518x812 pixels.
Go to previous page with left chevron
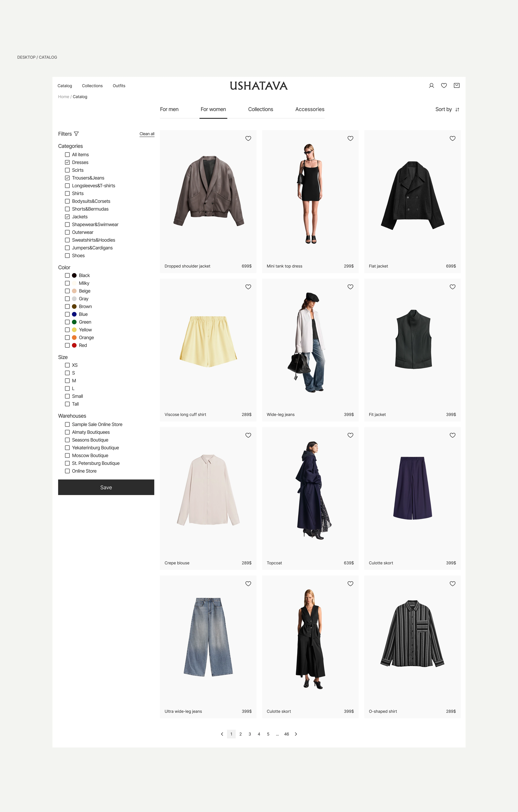[222, 734]
